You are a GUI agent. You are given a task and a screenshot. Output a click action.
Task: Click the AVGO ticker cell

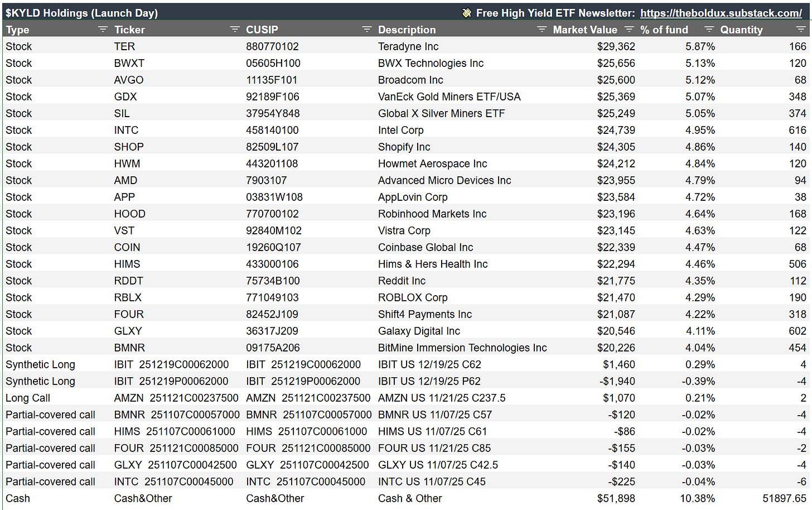tap(129, 80)
